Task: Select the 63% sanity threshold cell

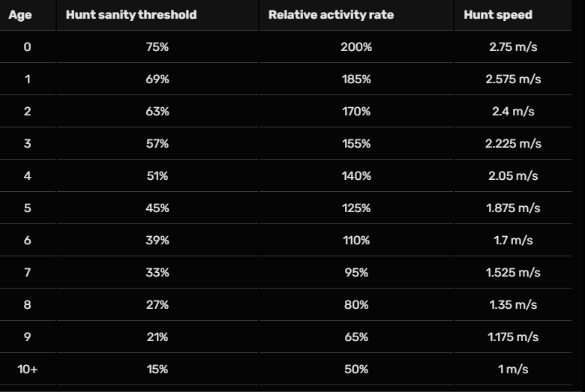Action: (x=157, y=112)
